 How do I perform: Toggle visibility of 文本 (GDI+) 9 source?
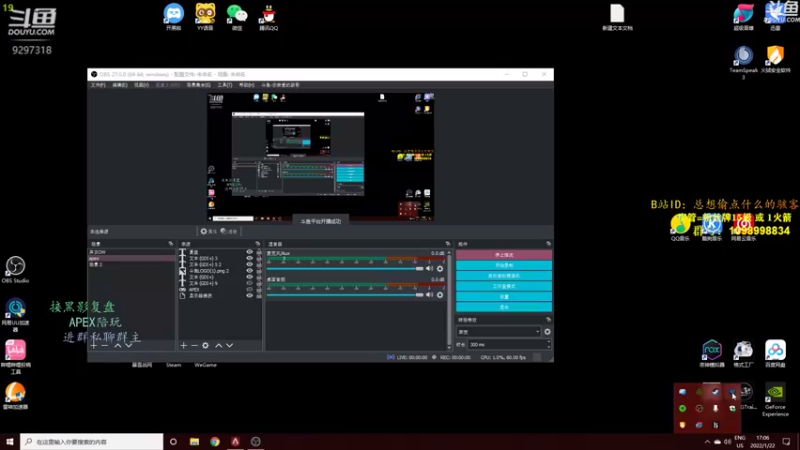[x=249, y=283]
